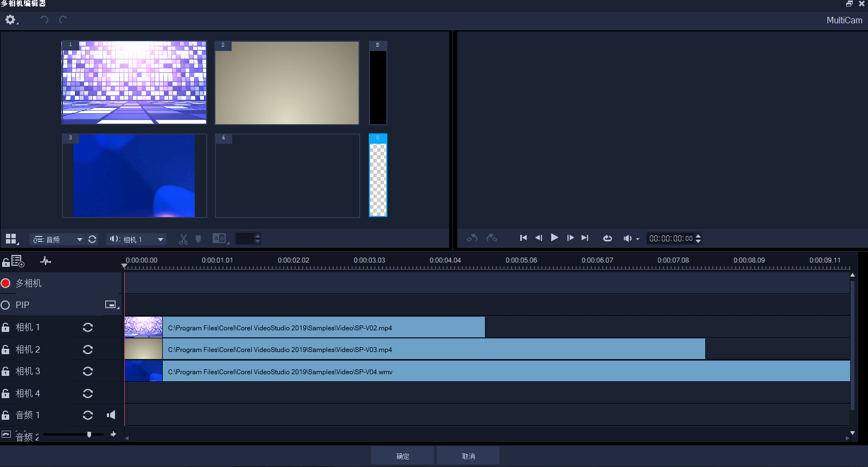Open the settings gear menu
This screenshot has height=467, width=868.
pos(11,20)
